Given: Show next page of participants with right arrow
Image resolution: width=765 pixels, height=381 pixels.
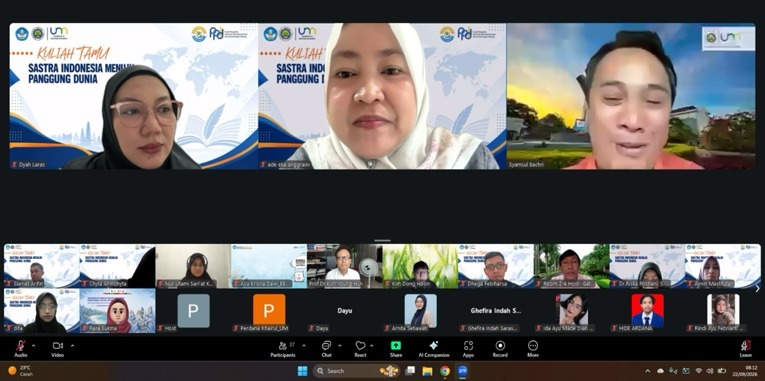Looking at the screenshot, I should (x=757, y=288).
